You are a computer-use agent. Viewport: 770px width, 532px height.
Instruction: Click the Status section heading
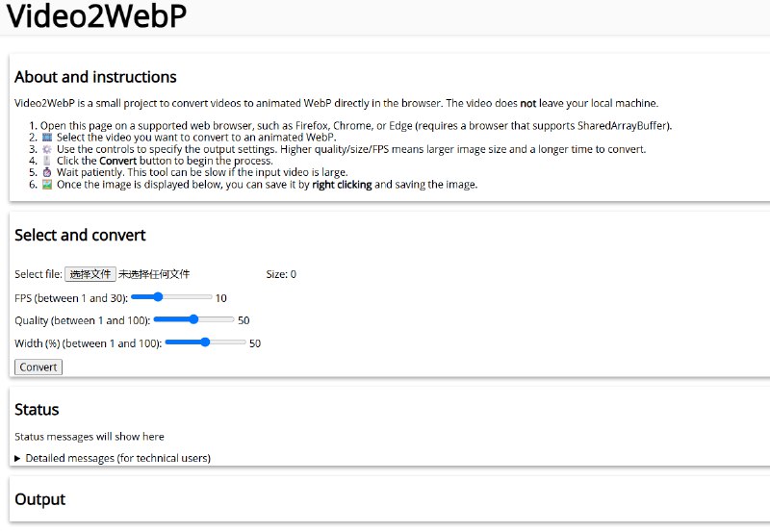[x=37, y=409]
